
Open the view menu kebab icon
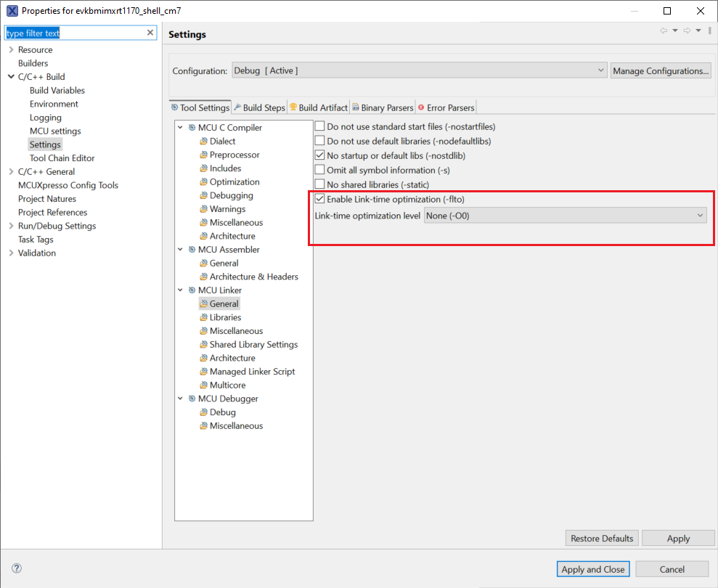(x=709, y=30)
